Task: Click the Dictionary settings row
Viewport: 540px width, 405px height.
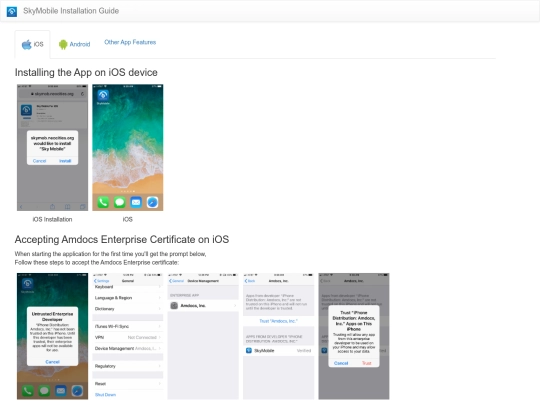Action: point(128,309)
